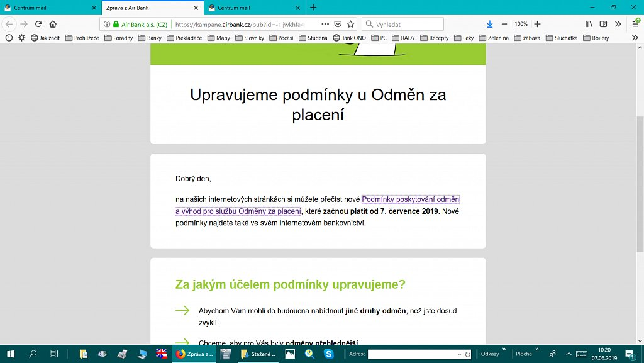Open the Firefox home page
This screenshot has width=644, height=363.
(53, 25)
